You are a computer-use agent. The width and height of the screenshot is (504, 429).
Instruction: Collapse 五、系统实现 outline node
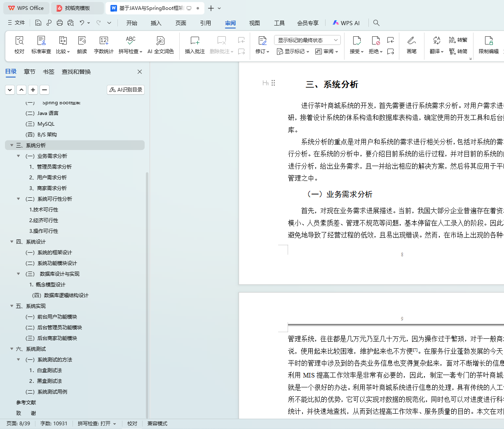[x=12, y=306]
